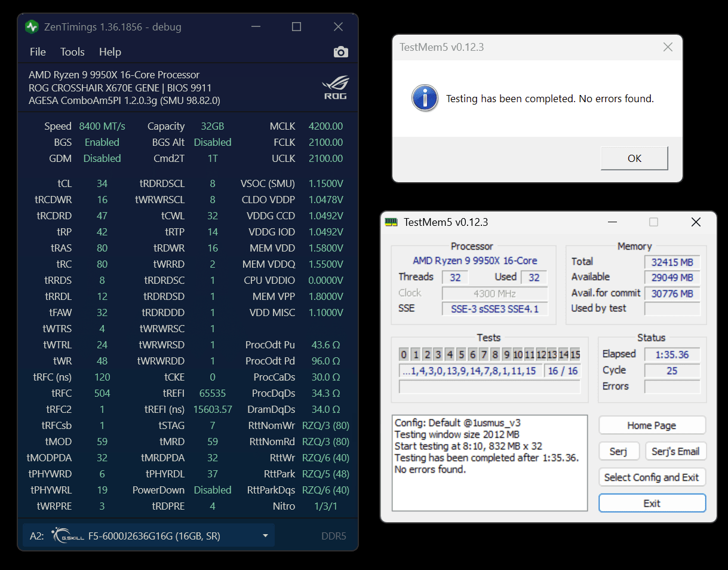
Task: Close the TestMem5 completion dialog
Action: pos(668,47)
